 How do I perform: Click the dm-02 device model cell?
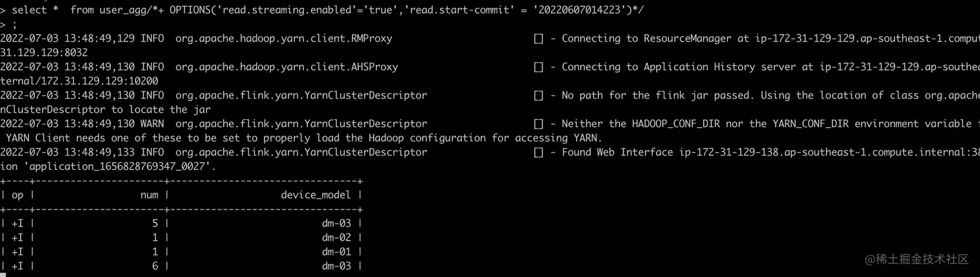(x=336, y=237)
